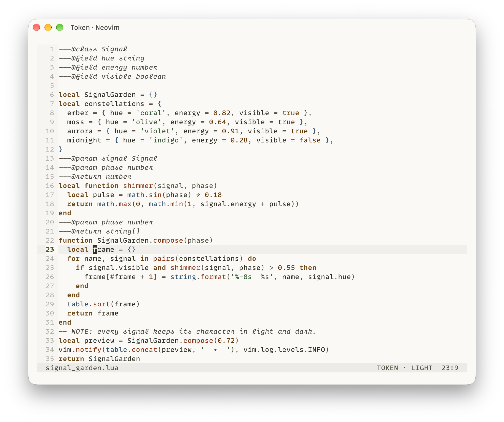The height and width of the screenshot is (422, 504).
Task: Click line number 5 in the gutter
Action: click(x=52, y=86)
